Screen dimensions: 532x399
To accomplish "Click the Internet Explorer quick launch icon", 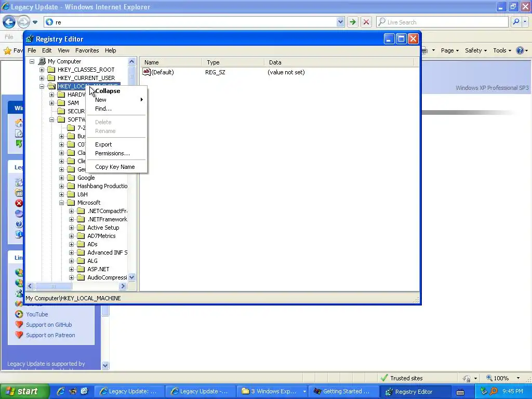I will [61, 391].
